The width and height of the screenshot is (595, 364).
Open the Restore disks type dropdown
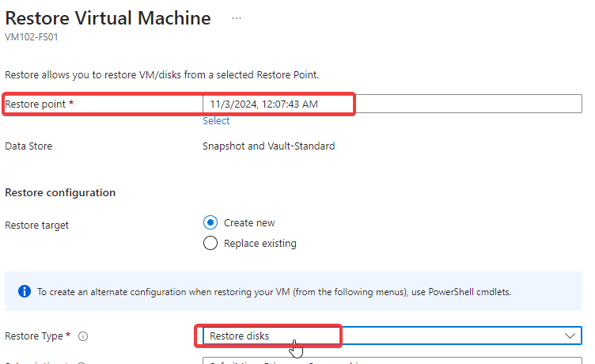tap(392, 336)
